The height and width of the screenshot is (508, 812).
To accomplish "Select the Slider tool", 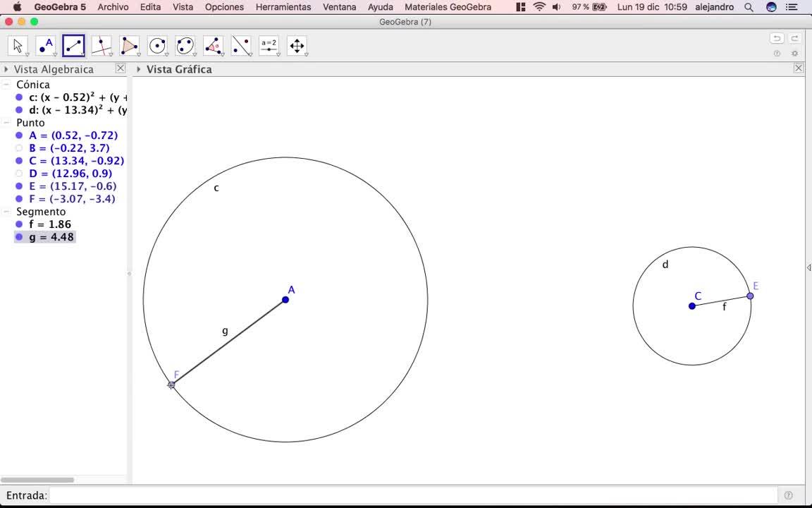I will tap(269, 46).
